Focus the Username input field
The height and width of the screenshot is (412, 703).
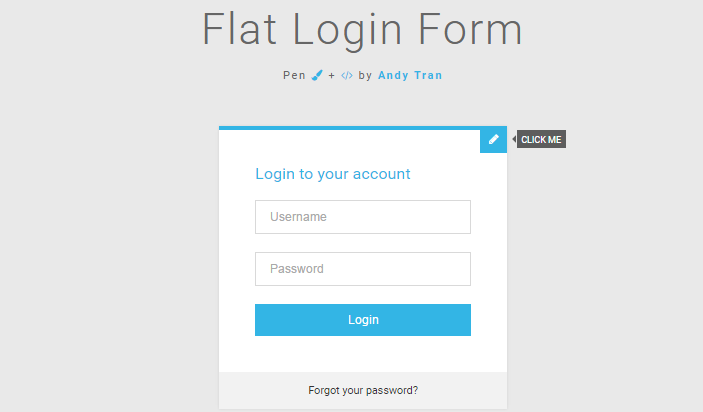click(x=363, y=217)
